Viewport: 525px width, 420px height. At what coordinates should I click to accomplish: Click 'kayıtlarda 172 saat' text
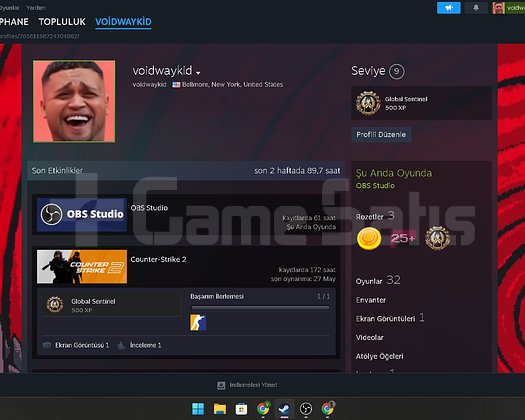click(x=307, y=270)
